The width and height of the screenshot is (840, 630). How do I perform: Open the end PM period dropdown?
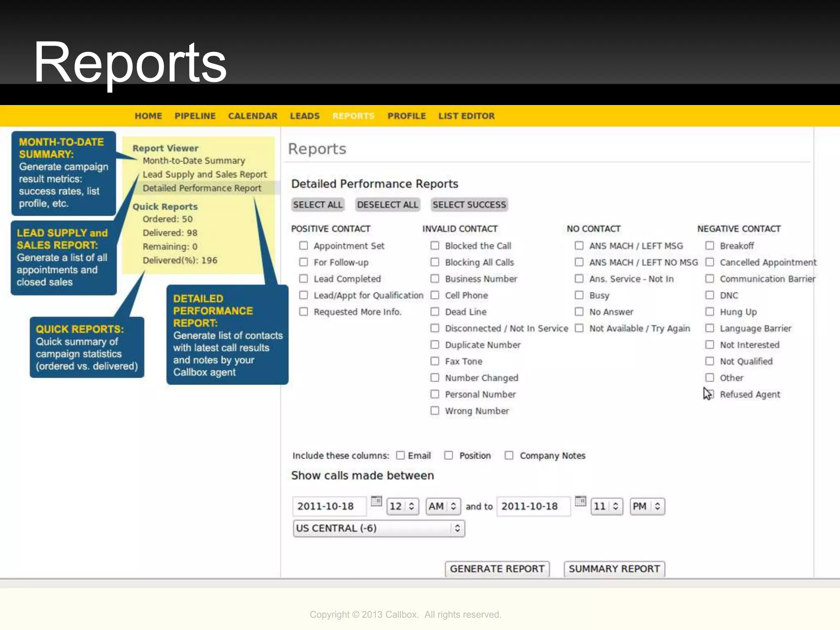click(647, 506)
